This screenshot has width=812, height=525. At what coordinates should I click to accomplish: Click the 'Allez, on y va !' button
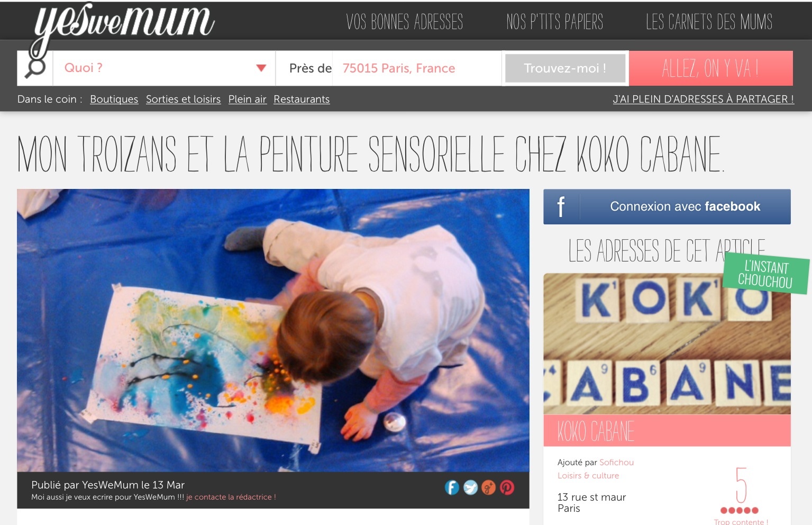710,68
